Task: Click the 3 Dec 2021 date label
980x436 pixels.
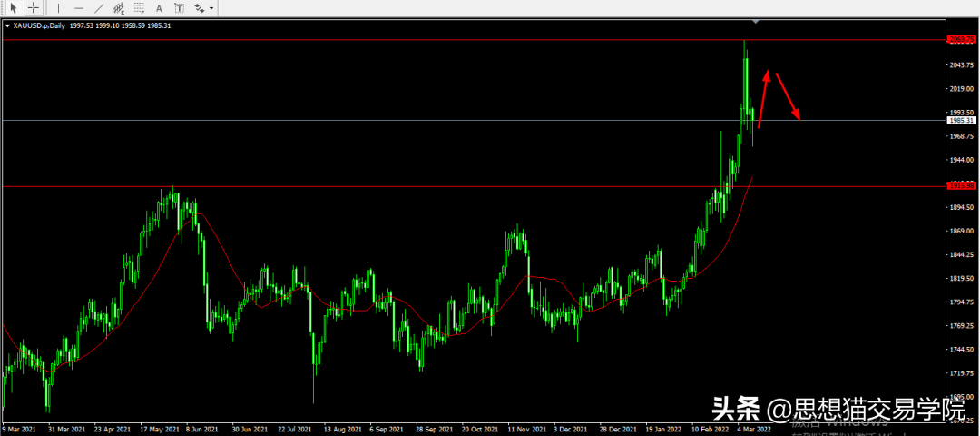Action: 569,430
